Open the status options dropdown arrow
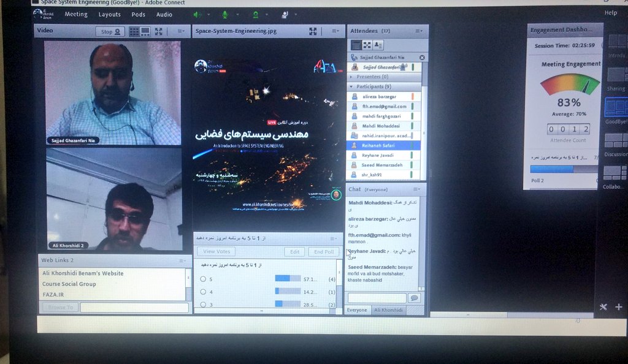 click(296, 15)
